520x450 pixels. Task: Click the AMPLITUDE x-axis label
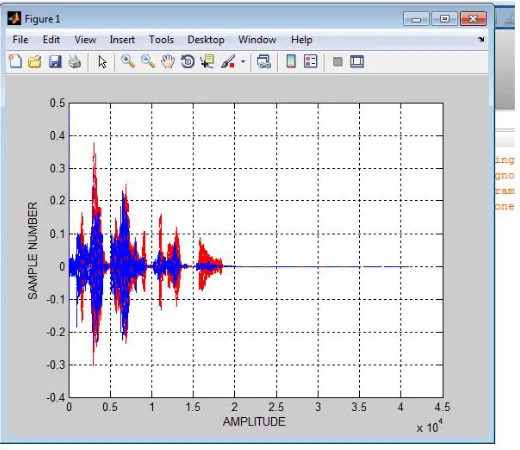pos(254,422)
